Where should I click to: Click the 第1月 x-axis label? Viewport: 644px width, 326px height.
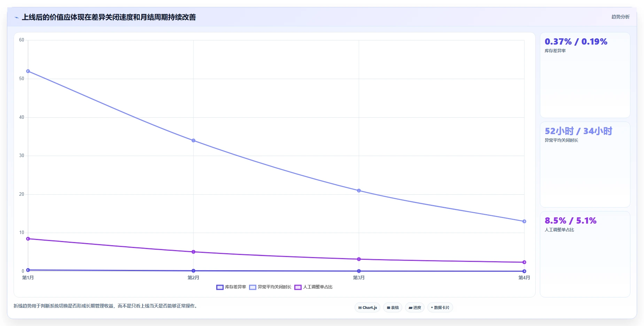click(x=28, y=278)
